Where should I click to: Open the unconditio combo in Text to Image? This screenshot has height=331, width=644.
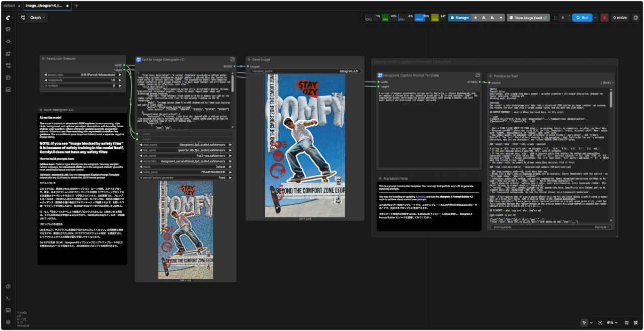186,161
